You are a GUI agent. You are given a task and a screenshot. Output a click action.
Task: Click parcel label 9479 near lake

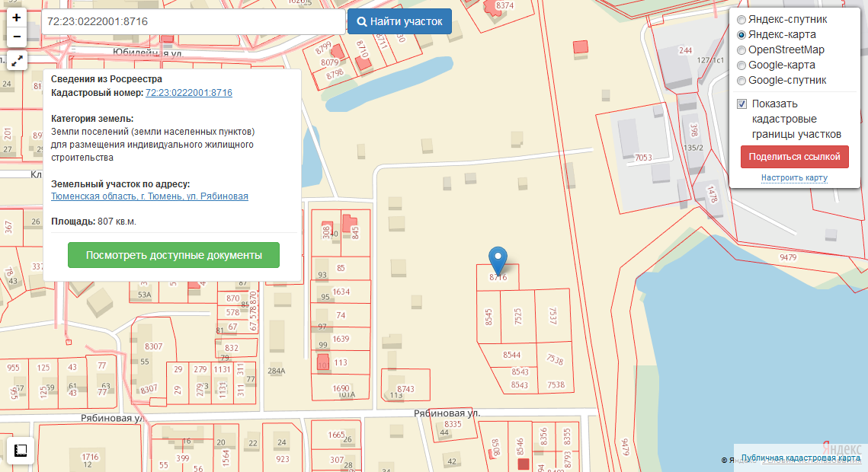(788, 257)
